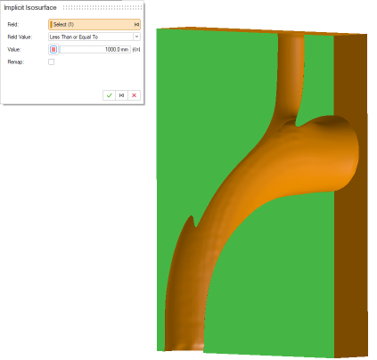Click the dotted grip of the Implicit Isosurface dialog
This screenshot has height=360, width=377.
(102, 7)
